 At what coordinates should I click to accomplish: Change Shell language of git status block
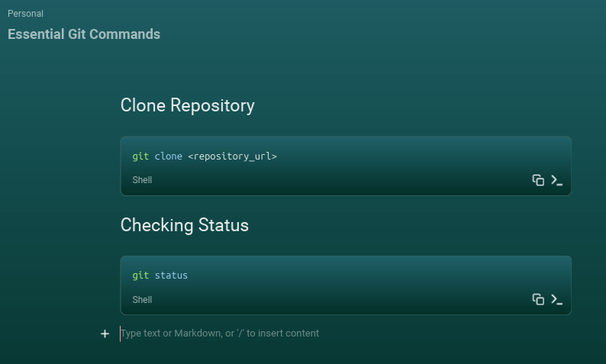142,299
